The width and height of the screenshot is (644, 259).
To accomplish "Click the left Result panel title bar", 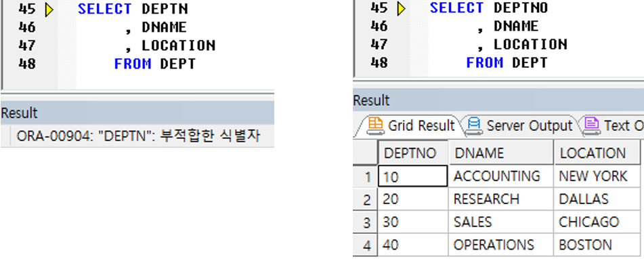I will [137, 113].
